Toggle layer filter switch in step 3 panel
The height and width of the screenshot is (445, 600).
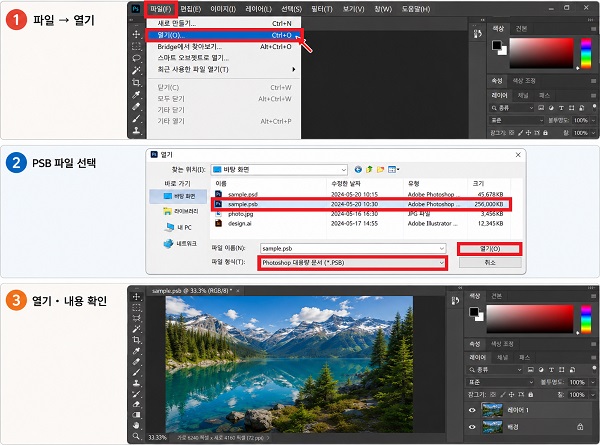click(x=594, y=368)
